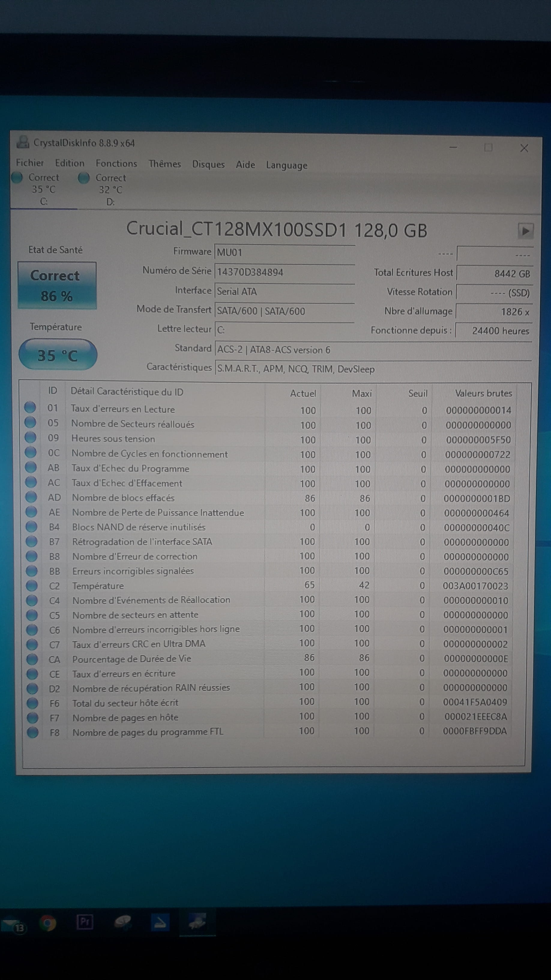This screenshot has width=551, height=980.
Task: Click status dot for Erreurs incorrigibles signalées
Action: coord(32,571)
